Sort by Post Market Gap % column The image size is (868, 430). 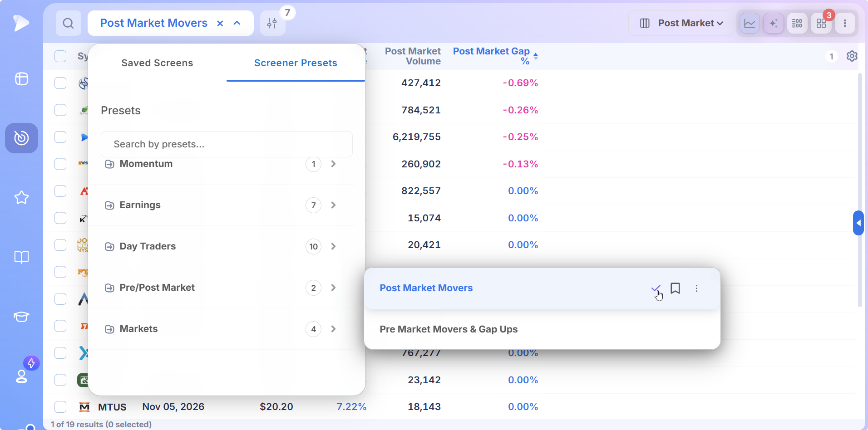coord(495,56)
